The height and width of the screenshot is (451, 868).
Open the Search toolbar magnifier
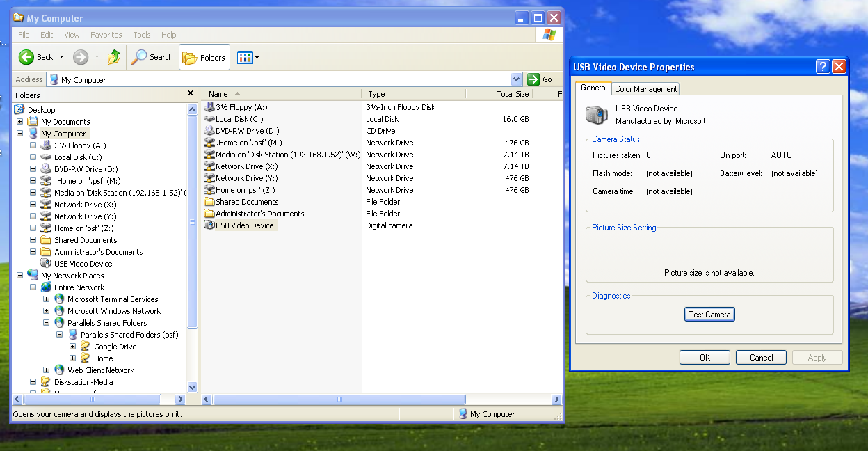point(152,57)
